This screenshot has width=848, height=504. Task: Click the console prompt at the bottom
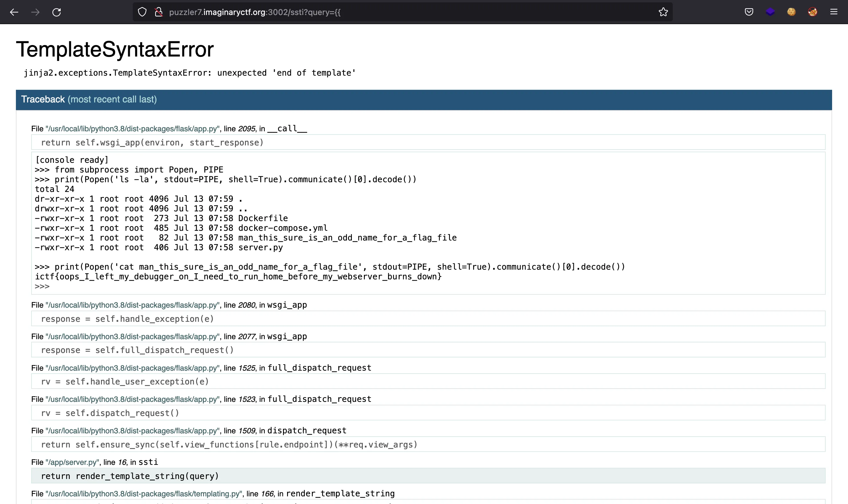[42, 286]
